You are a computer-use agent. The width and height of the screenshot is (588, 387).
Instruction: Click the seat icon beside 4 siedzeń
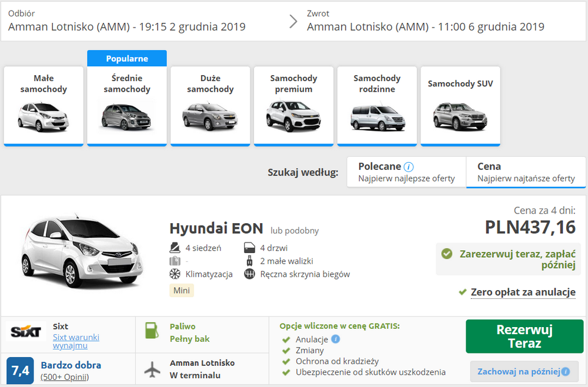tap(175, 248)
